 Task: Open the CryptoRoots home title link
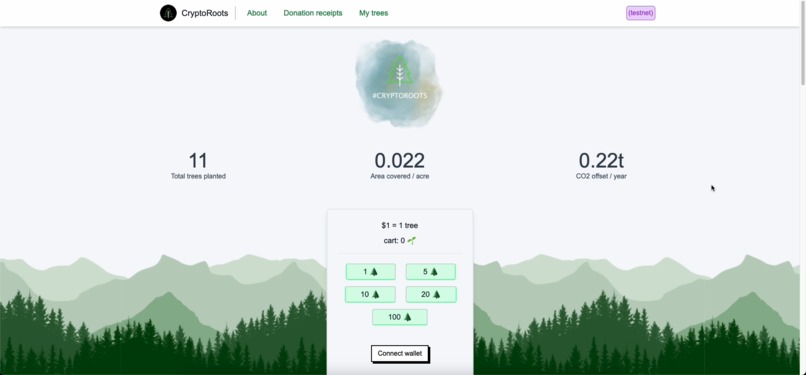205,13
